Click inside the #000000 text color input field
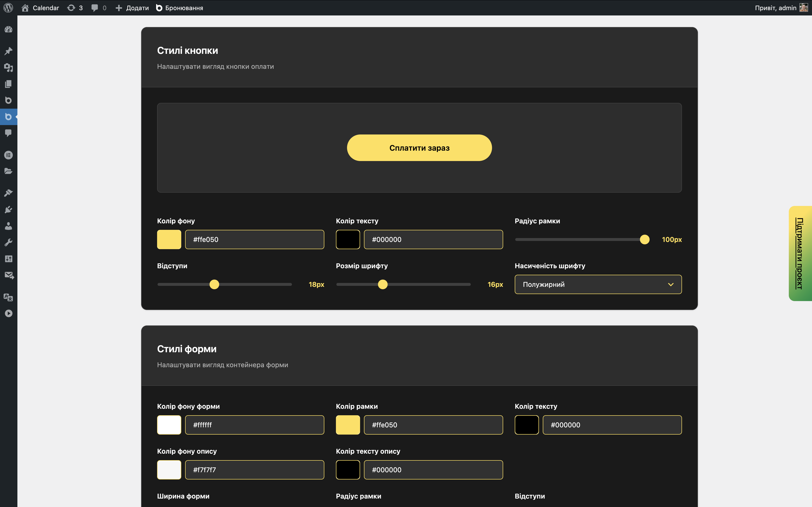Viewport: 812px width, 507px height. point(433,239)
